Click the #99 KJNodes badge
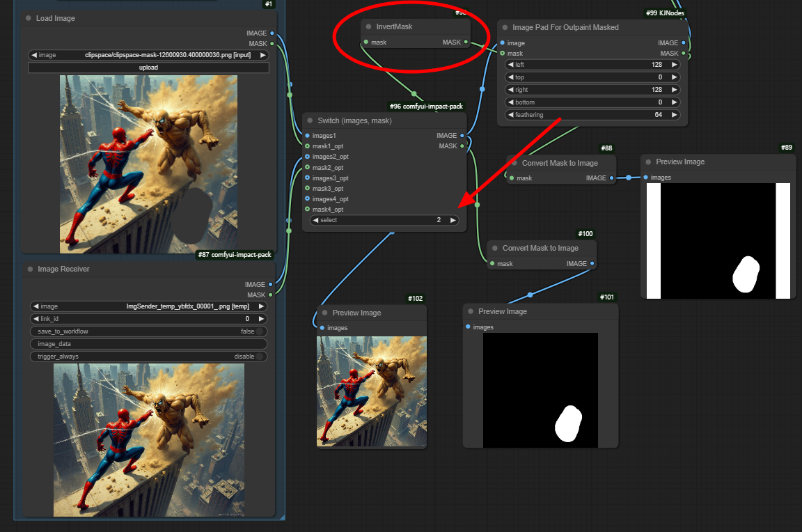802x532 pixels. click(665, 13)
